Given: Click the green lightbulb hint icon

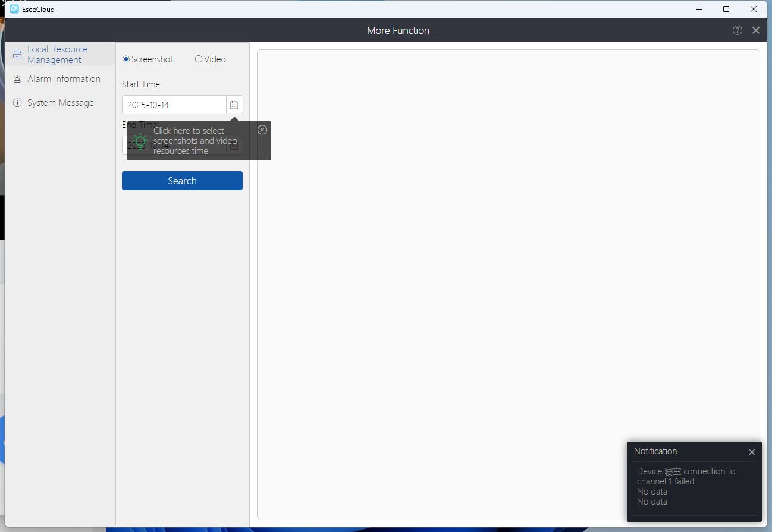Looking at the screenshot, I should pos(140,141).
